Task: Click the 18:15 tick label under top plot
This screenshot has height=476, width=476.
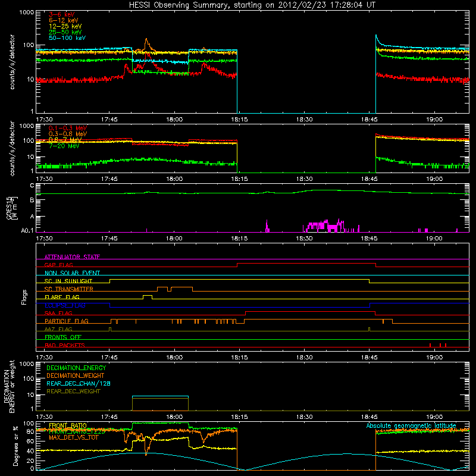Action: (239, 120)
